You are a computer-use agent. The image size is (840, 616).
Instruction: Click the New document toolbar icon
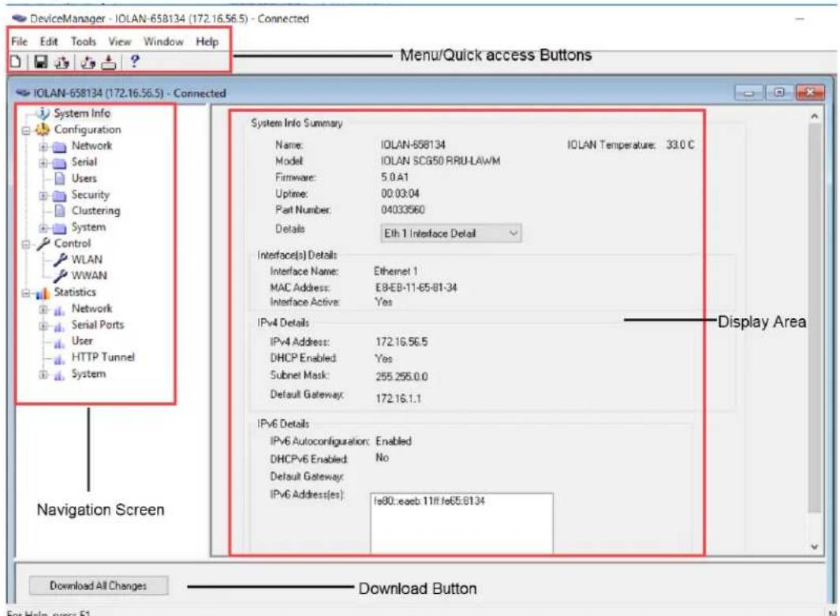(x=16, y=62)
